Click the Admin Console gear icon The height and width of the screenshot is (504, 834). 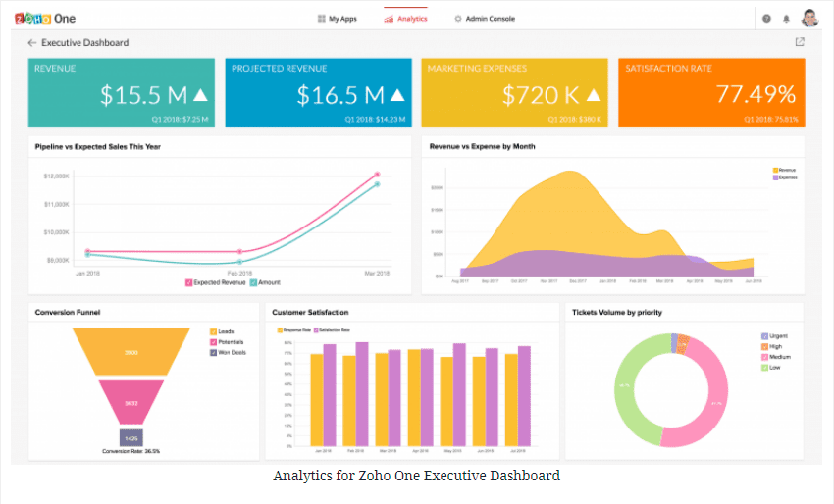click(458, 19)
